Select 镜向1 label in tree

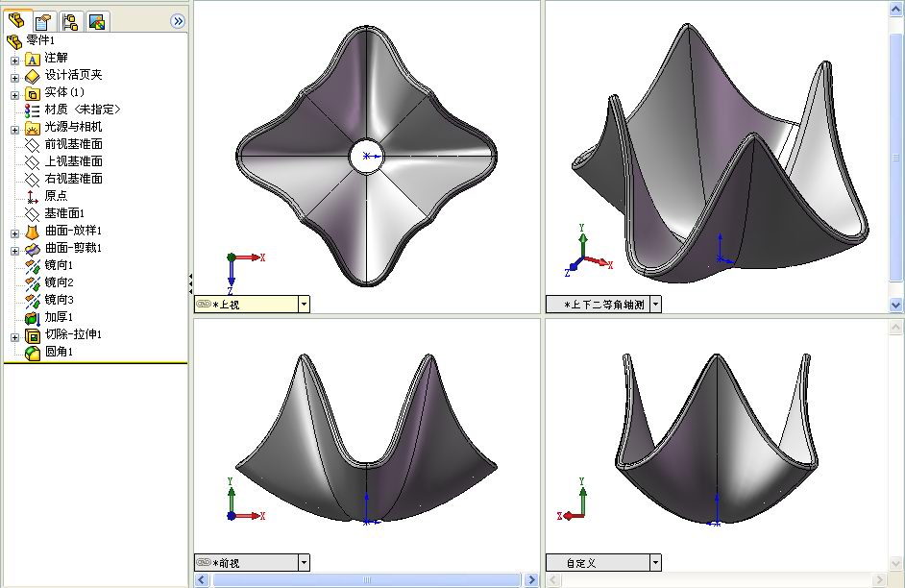[59, 265]
